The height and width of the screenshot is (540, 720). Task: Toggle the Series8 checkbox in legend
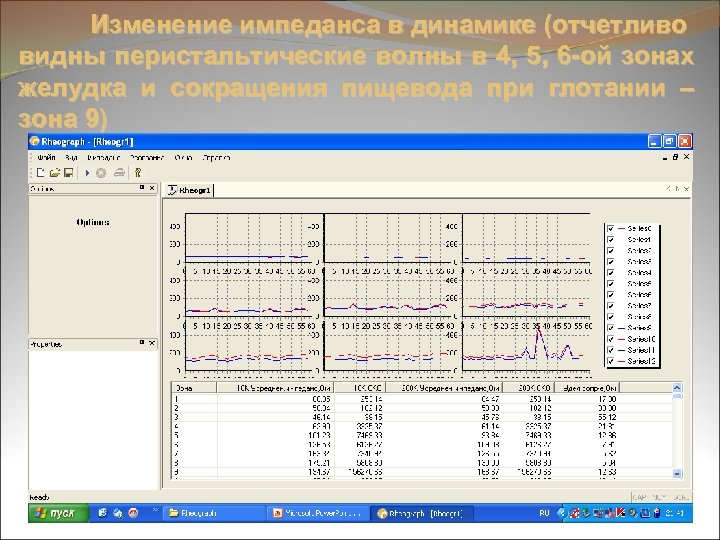pyautogui.click(x=611, y=316)
